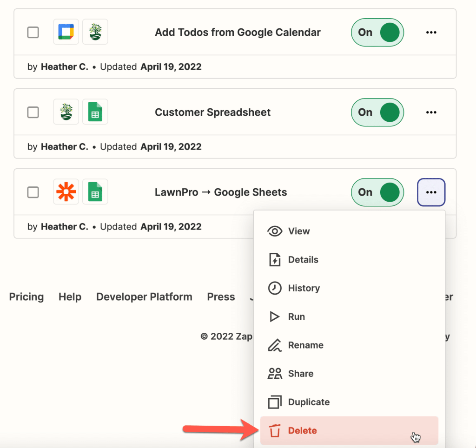The height and width of the screenshot is (448, 476).
Task: Click Heather C. under LawnPro Zap
Action: (x=65, y=227)
